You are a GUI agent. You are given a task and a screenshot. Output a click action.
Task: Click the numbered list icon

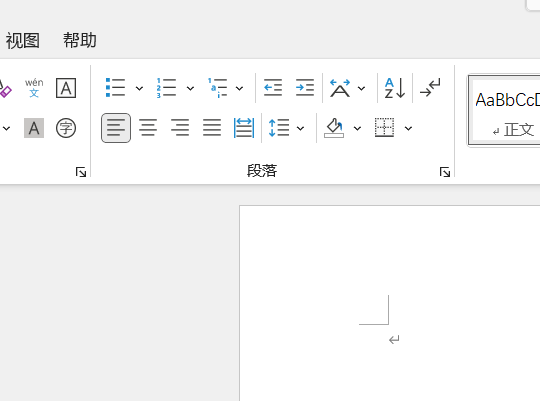[x=166, y=88]
